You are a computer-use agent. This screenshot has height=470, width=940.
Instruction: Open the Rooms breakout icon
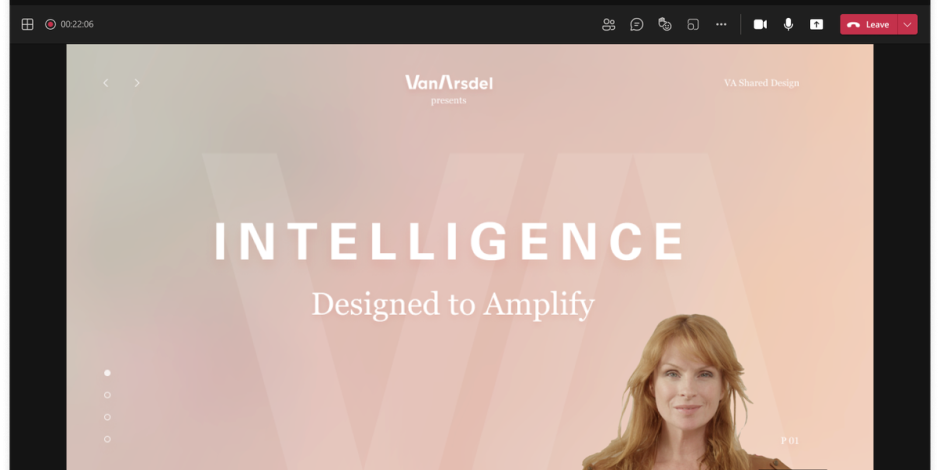coord(693,25)
